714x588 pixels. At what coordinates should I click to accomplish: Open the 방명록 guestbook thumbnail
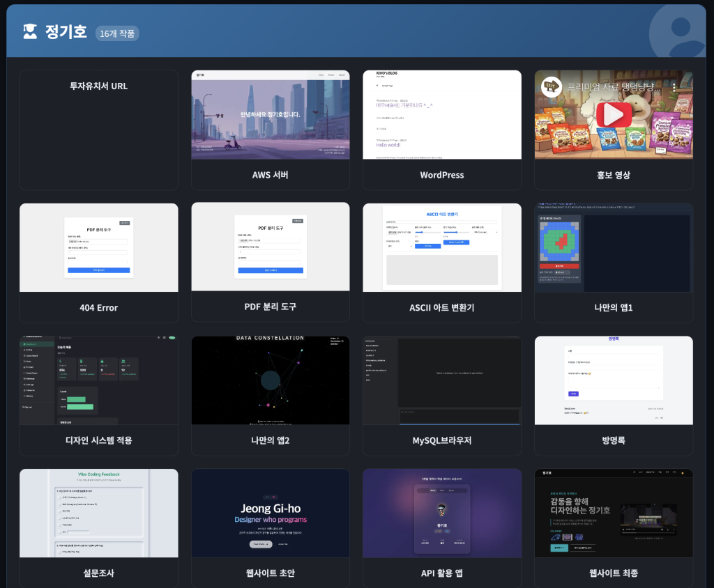tap(614, 380)
